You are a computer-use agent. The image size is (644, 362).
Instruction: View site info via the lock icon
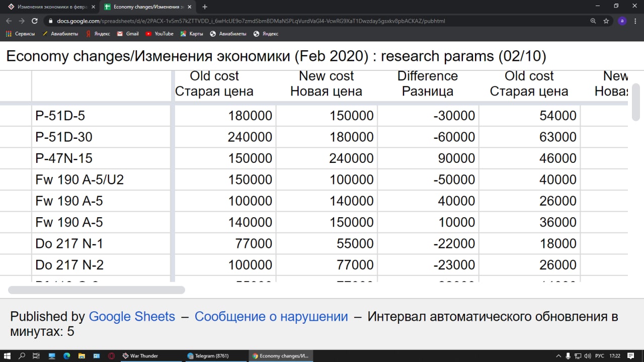pyautogui.click(x=50, y=21)
